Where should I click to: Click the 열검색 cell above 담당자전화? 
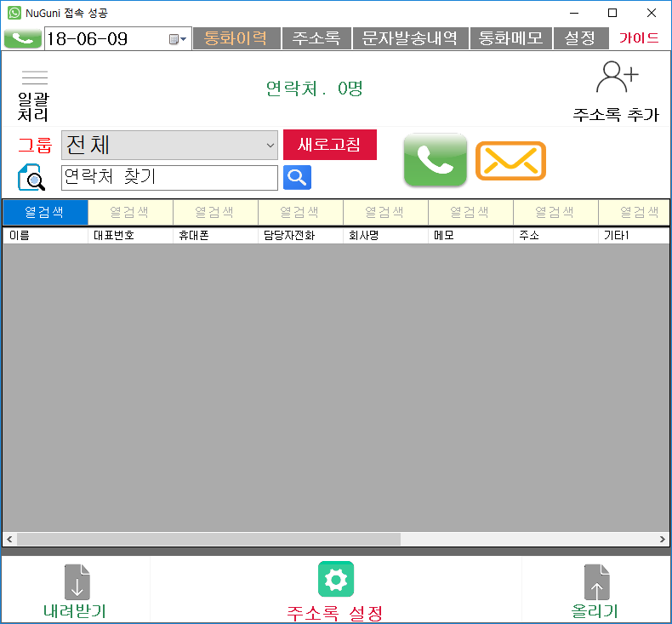pos(300,212)
